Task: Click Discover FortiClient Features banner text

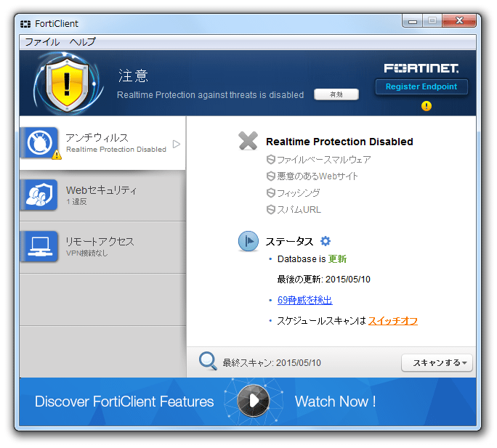Action: tap(124, 402)
